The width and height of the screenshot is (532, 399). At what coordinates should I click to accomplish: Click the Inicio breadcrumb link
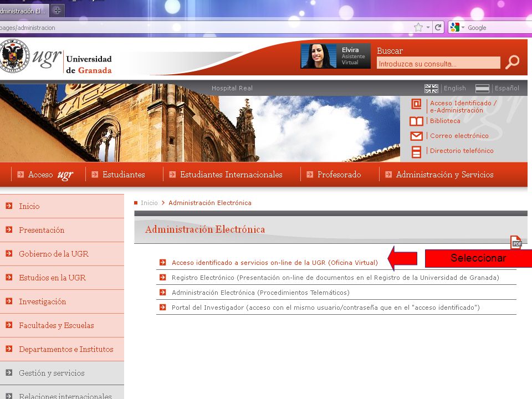pos(149,203)
